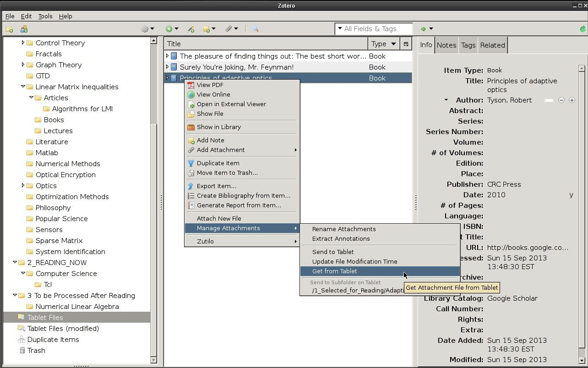Choose Create Bibliography from Item
The height and width of the screenshot is (368, 588).
click(242, 196)
